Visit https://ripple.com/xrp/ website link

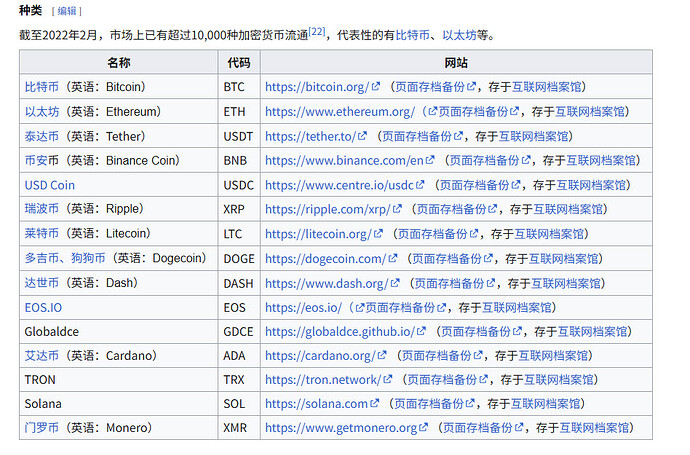coord(333,209)
